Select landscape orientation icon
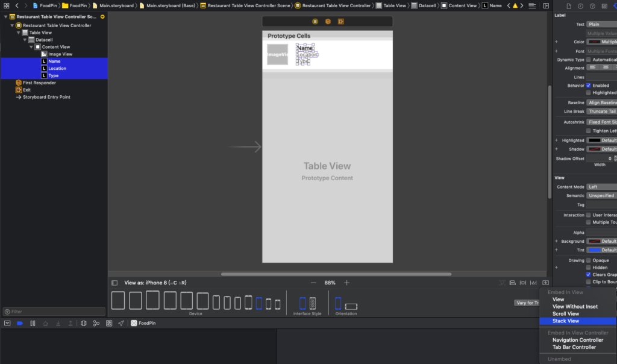 point(351,306)
